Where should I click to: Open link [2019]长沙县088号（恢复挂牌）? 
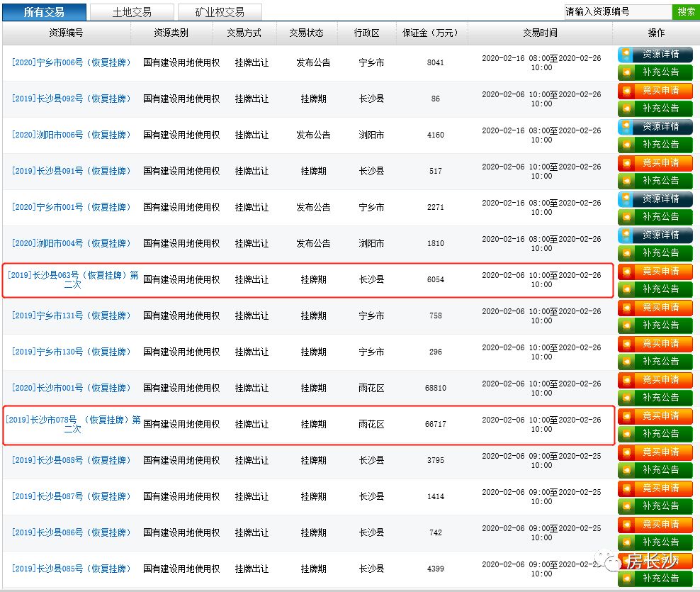[x=72, y=460]
